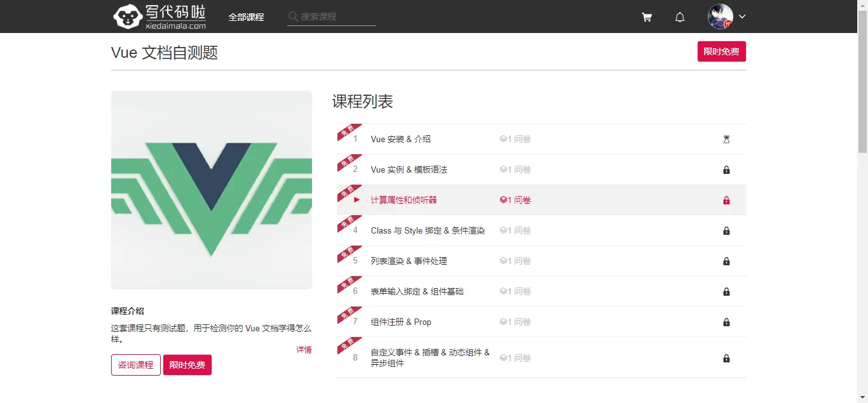Click the lock icon for Class 与 Style 绑定
This screenshot has height=403, width=868.
coord(726,230)
